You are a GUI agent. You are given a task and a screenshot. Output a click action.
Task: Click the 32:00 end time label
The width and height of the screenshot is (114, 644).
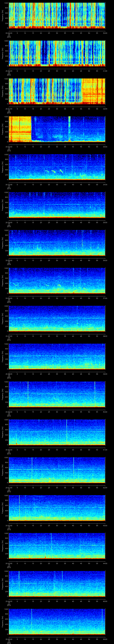(105, 109)
